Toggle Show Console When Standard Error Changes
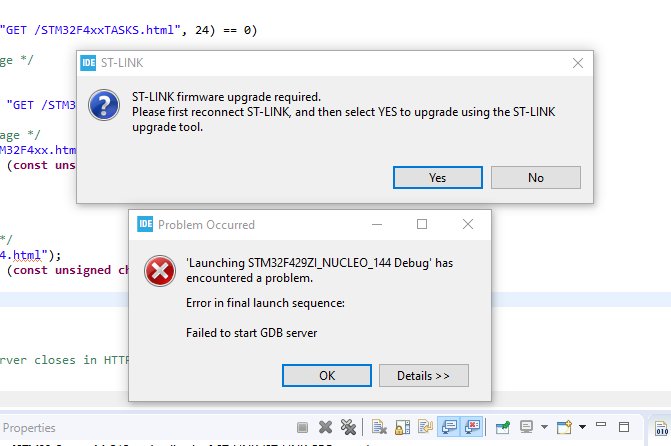Screen dimensions: 671x446 tap(472, 427)
